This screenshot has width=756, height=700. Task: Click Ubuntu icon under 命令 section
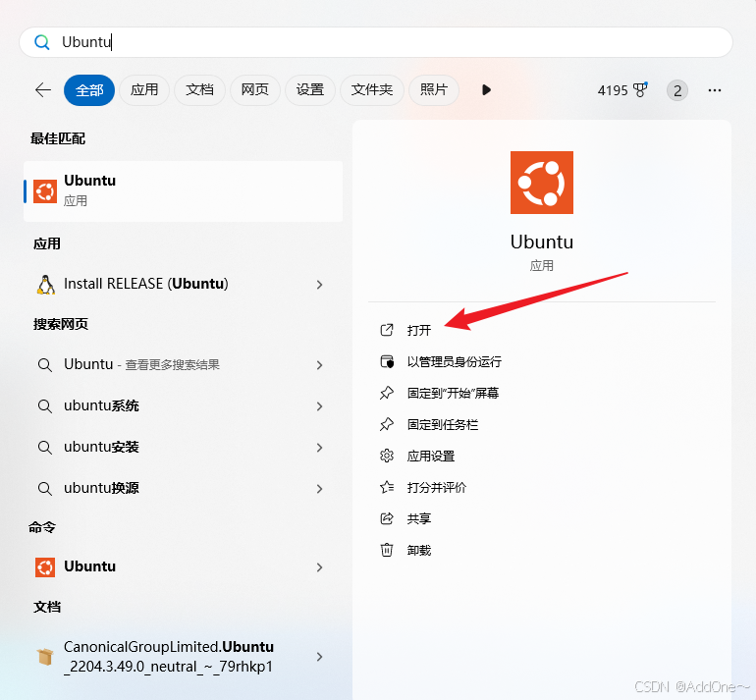tap(45, 566)
